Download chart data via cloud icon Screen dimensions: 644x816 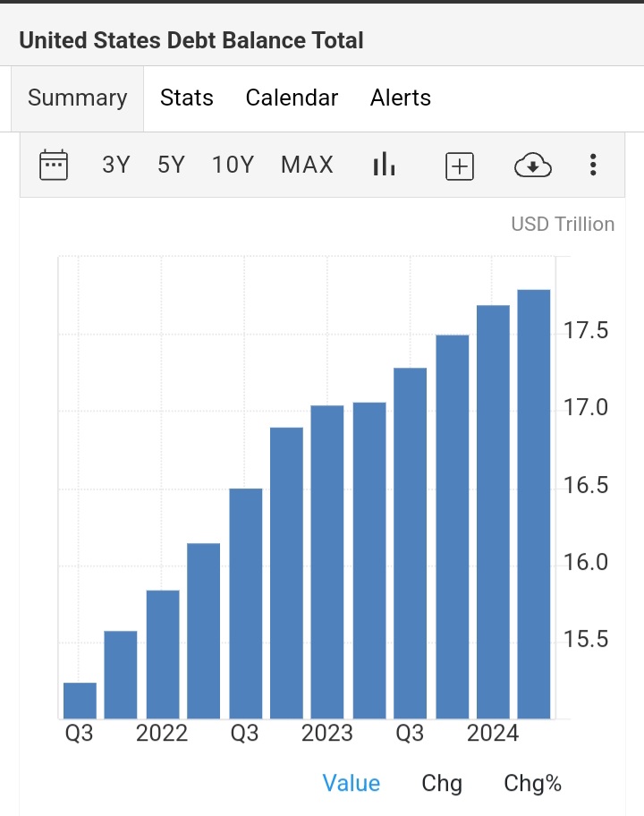pyautogui.click(x=533, y=166)
